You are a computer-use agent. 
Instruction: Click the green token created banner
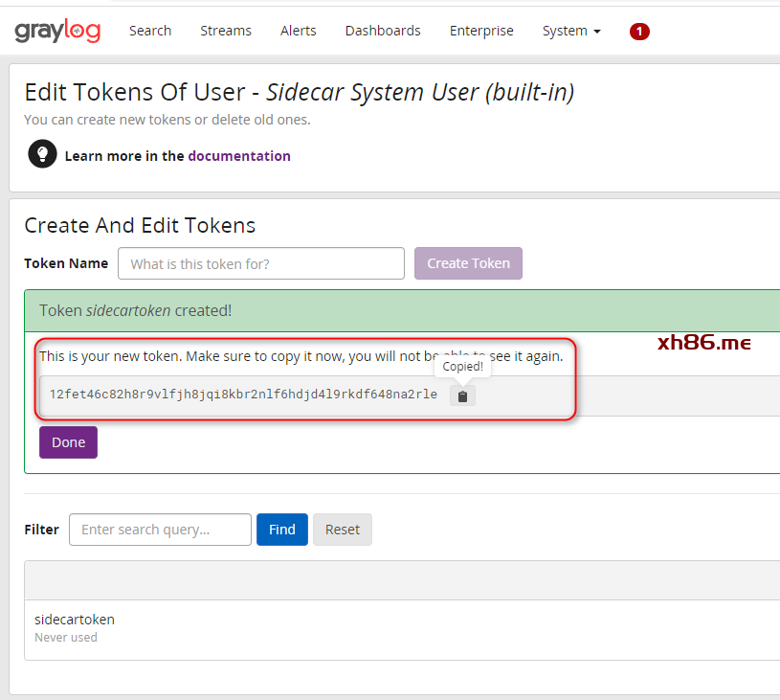click(402, 310)
